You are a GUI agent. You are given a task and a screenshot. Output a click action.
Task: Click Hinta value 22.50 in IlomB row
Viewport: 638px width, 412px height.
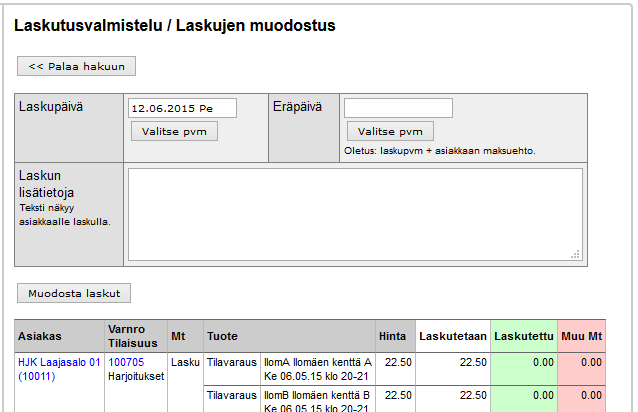[398, 395]
